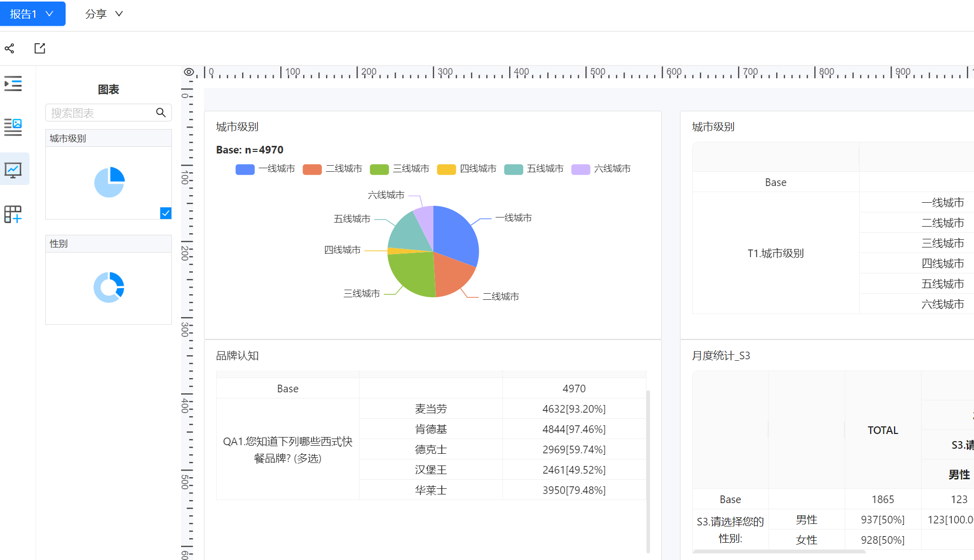Click the 德克士 table cell
This screenshot has width=974, height=560.
[x=431, y=449]
